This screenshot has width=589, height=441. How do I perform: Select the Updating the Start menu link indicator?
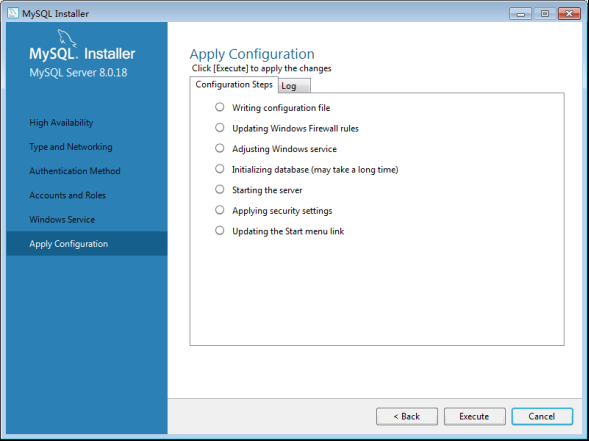click(220, 231)
